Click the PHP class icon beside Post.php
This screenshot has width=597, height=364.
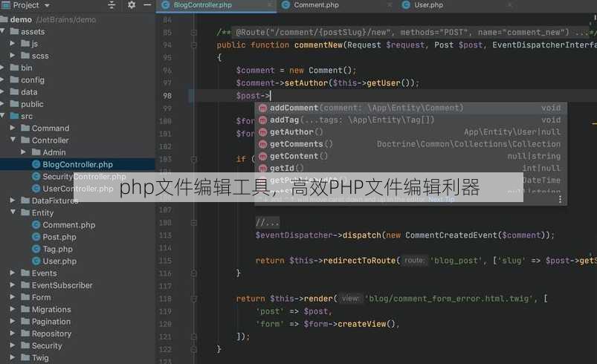(x=36, y=237)
